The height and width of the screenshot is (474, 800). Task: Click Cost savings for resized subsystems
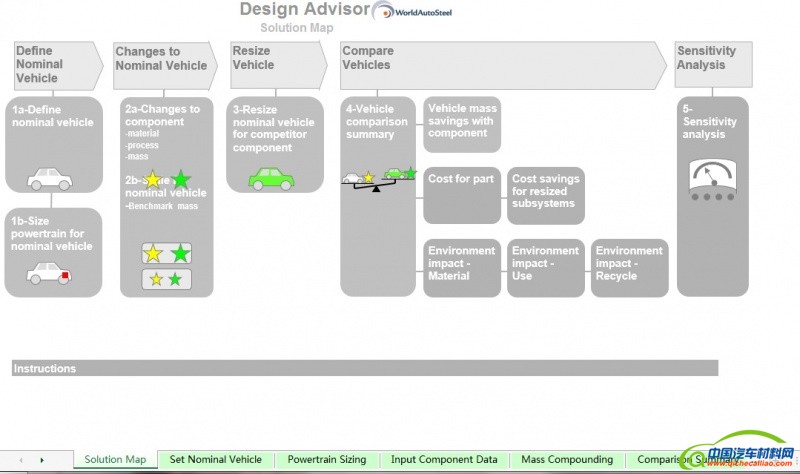(545, 195)
